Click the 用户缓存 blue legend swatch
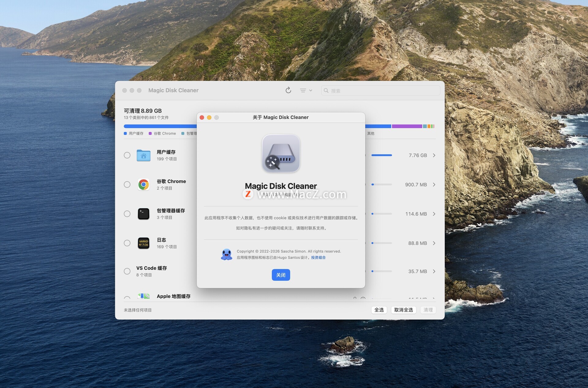Image resolution: width=588 pixels, height=388 pixels. 125,133
